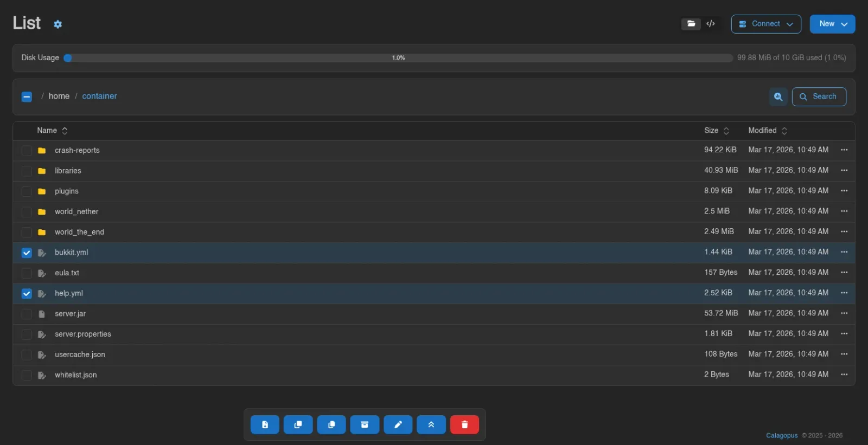Switch to the folder file-browser view
Screen dimensions: 868x445
coord(691,24)
